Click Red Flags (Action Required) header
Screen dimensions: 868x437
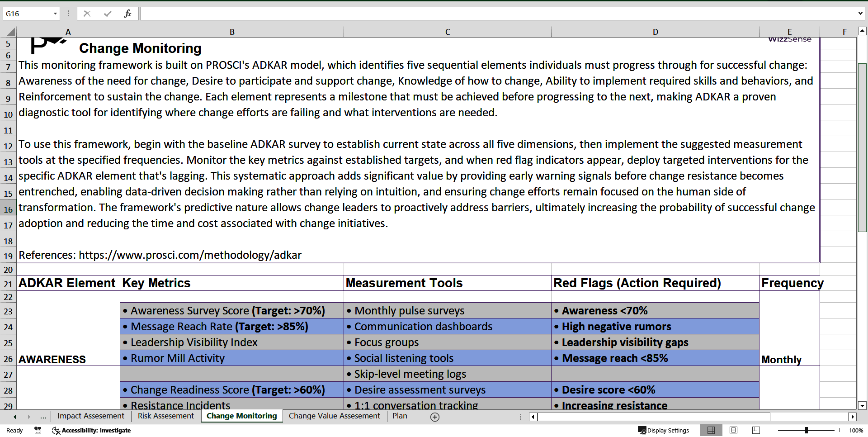click(656, 283)
